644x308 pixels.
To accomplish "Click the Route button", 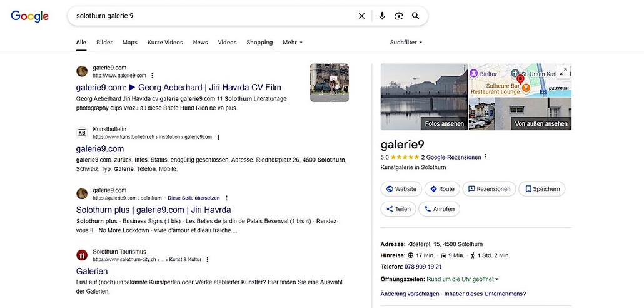I will [x=442, y=189].
